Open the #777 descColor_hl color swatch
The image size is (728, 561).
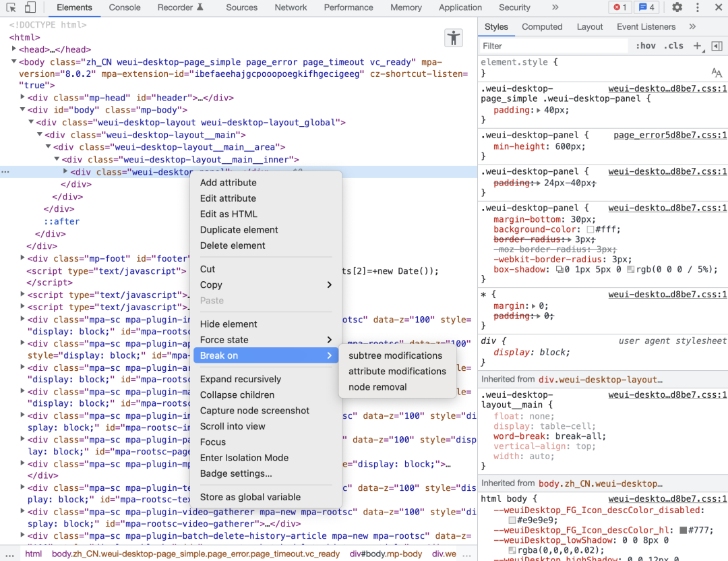(683, 531)
